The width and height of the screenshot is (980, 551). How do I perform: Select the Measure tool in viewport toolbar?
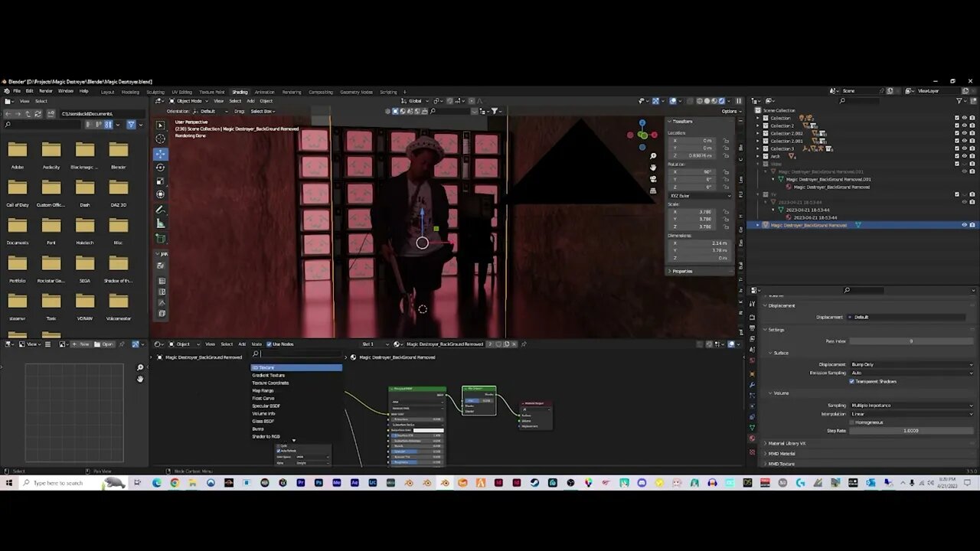click(x=160, y=223)
